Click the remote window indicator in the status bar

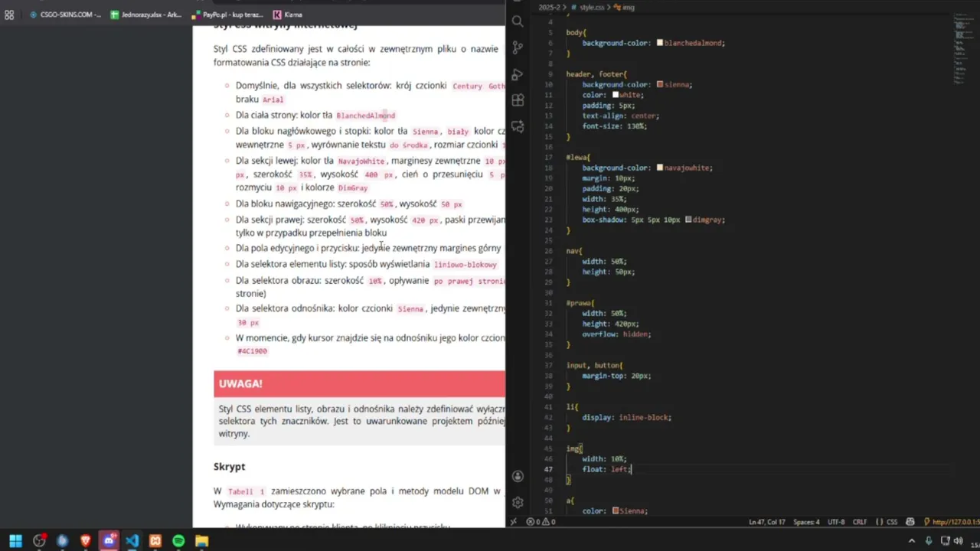click(x=513, y=522)
